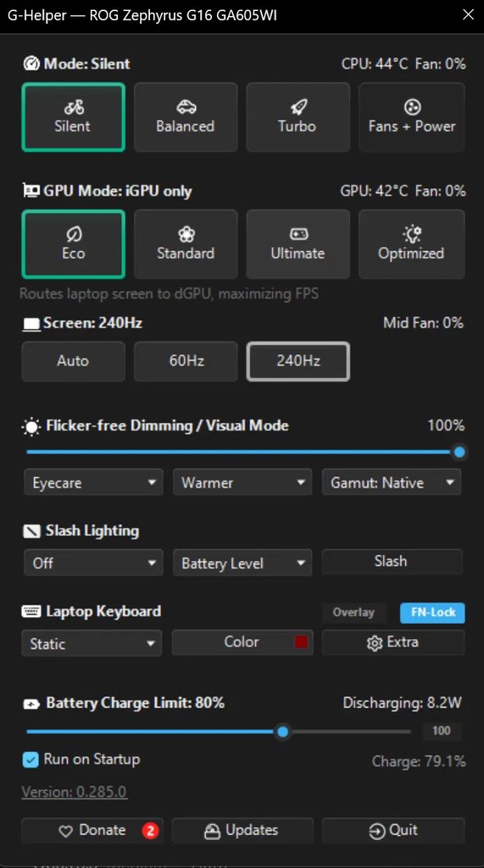
Task: Click the gear icon on Extra
Action: (x=375, y=643)
